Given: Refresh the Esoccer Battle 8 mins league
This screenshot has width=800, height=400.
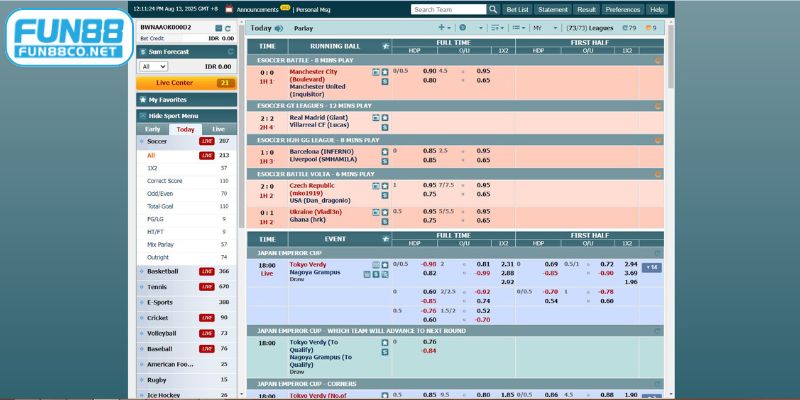Looking at the screenshot, I should [657, 61].
